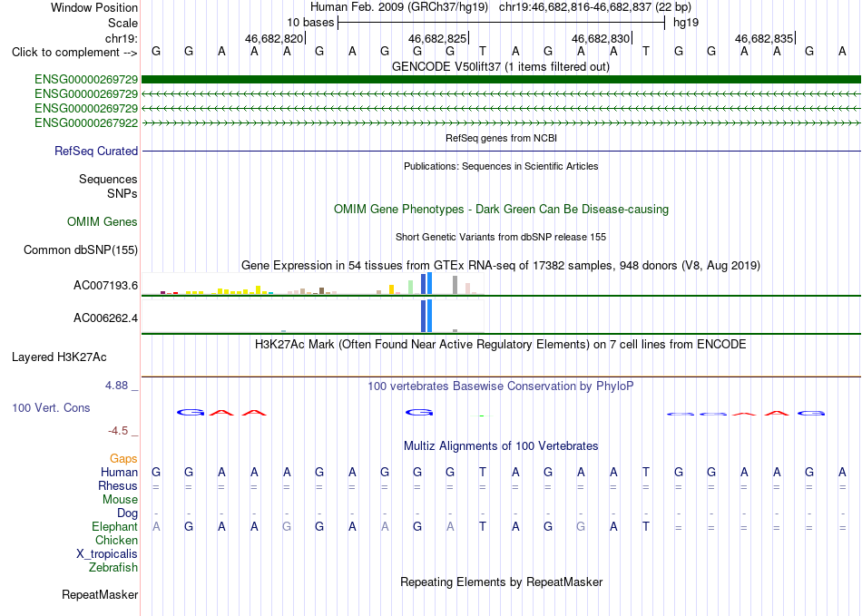Select the 46,682,820 ruler coordinate
862x616 pixels.
pyautogui.click(x=274, y=38)
